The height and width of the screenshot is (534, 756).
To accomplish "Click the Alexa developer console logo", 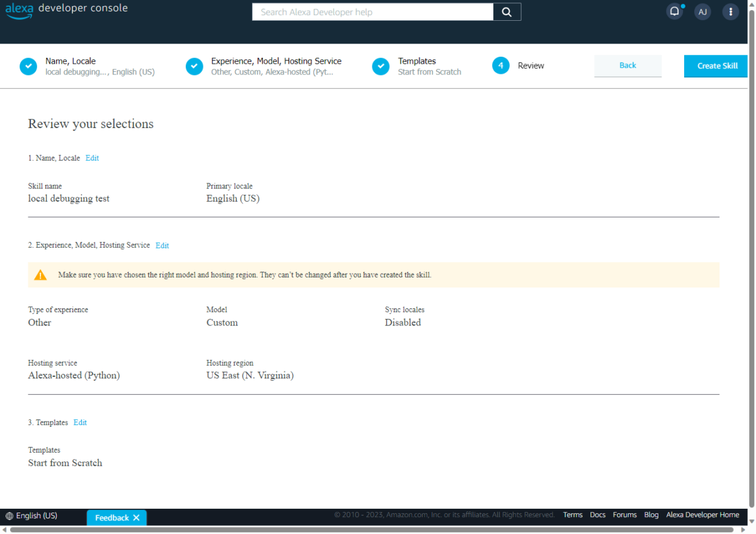I will point(19,11).
